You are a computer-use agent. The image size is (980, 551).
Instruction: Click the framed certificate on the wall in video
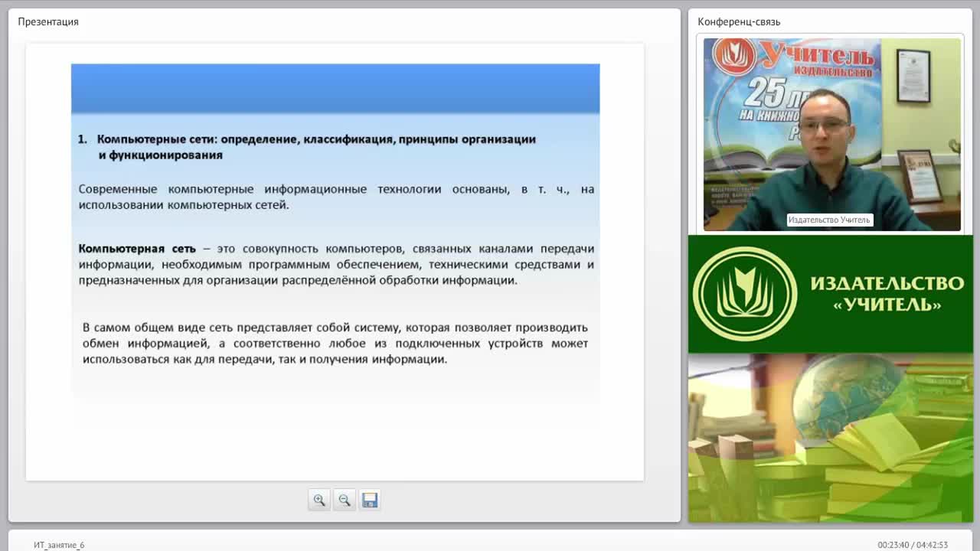(913, 76)
